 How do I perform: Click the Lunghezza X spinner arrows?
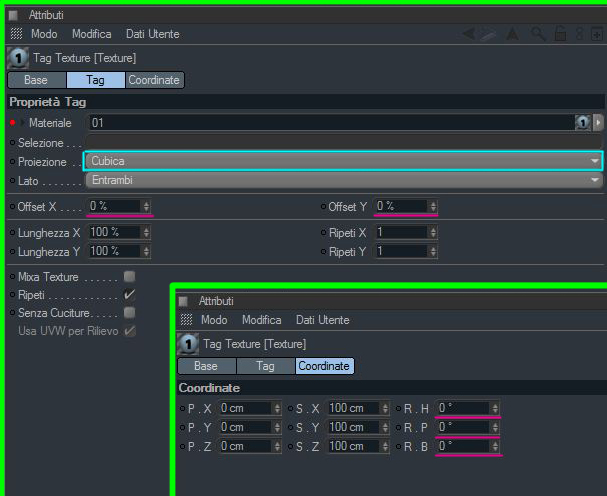(x=146, y=232)
